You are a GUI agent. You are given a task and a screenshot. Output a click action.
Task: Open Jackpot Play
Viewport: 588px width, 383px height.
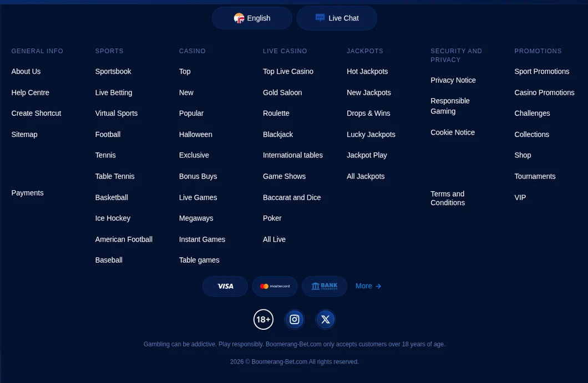tap(367, 155)
